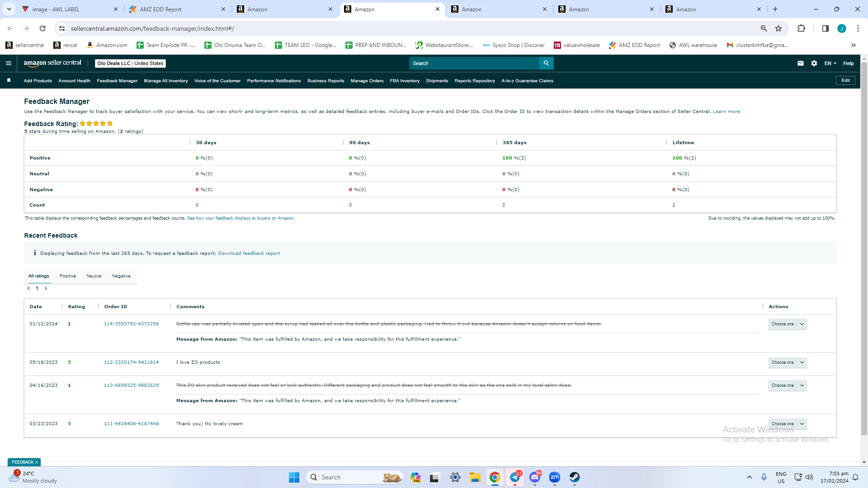
Task: Reload the page with the refresh icon
Action: pyautogui.click(x=42, y=28)
